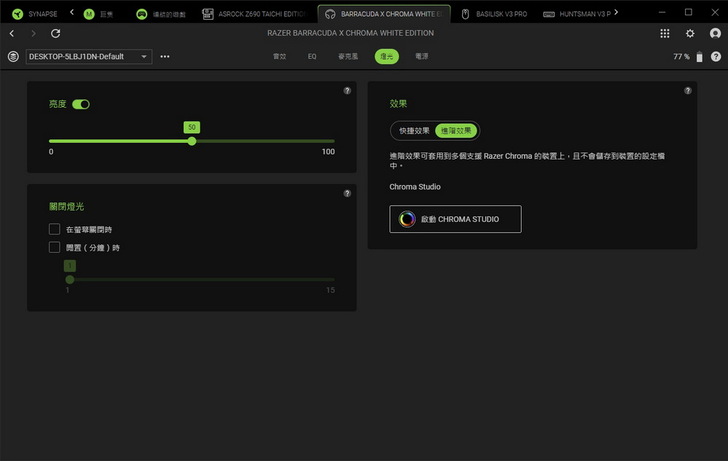Click the battery status icon
This screenshot has height=461, width=728.
[699, 57]
